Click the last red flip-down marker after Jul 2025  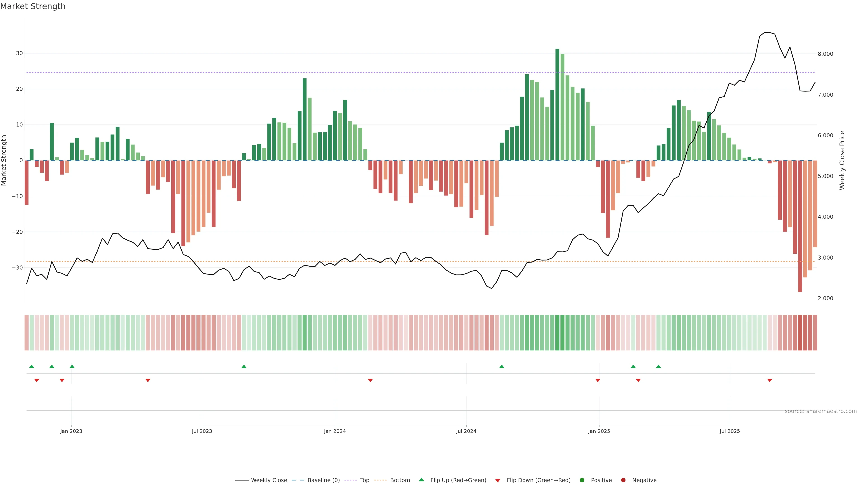click(770, 380)
